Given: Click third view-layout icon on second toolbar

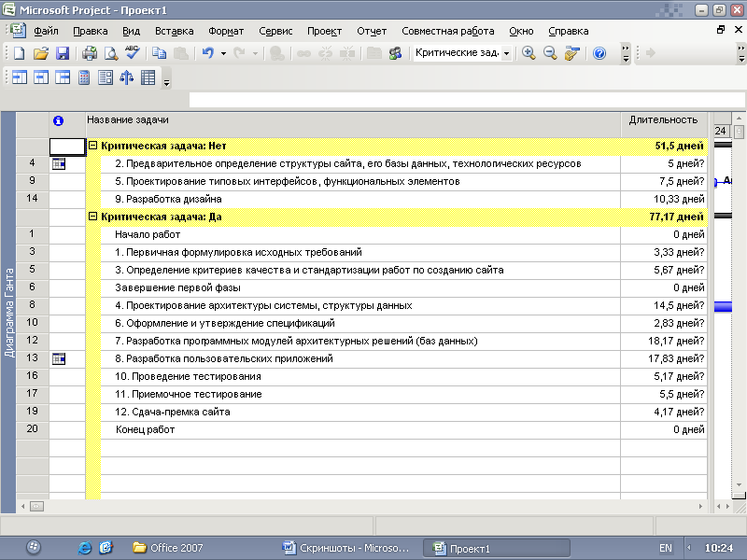Looking at the screenshot, I should 63,77.
